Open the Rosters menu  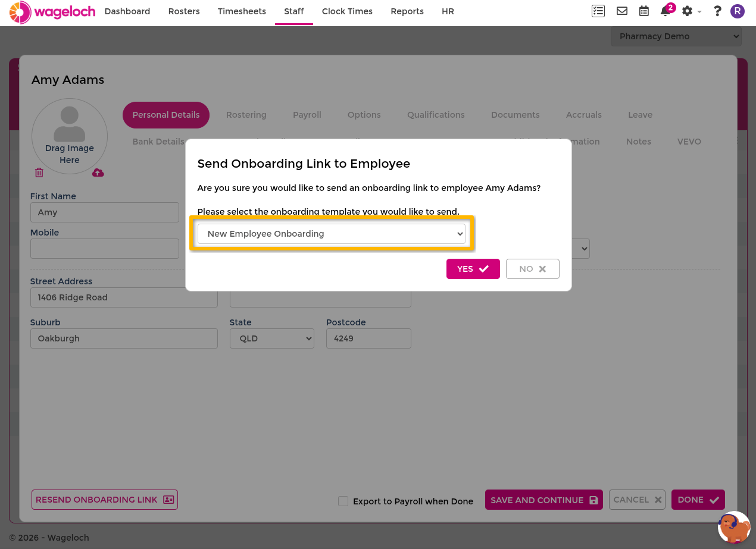point(184,11)
